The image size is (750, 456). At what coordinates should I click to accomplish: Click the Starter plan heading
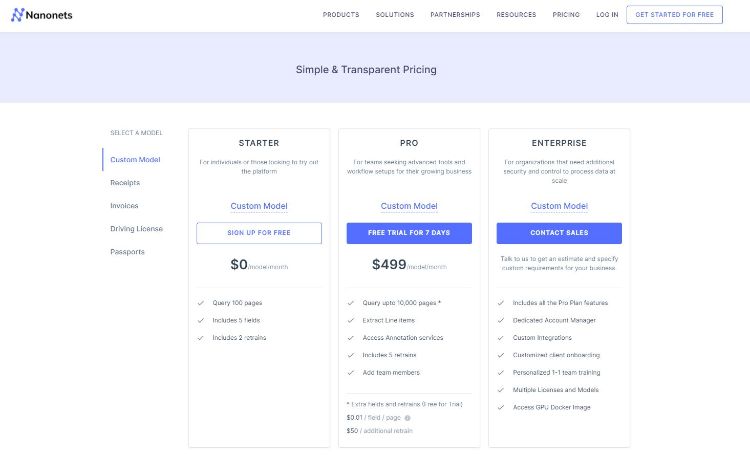259,143
